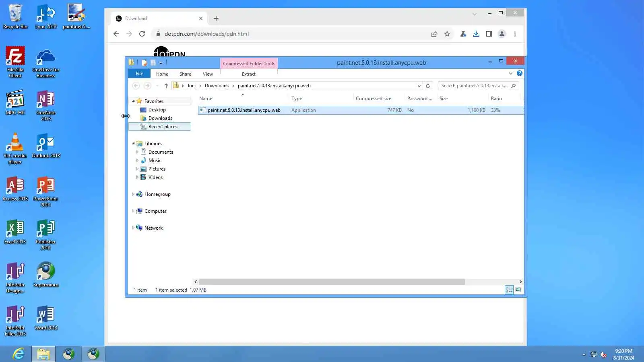
Task: Launch Lync 2013 from the desktop
Action: (x=46, y=17)
